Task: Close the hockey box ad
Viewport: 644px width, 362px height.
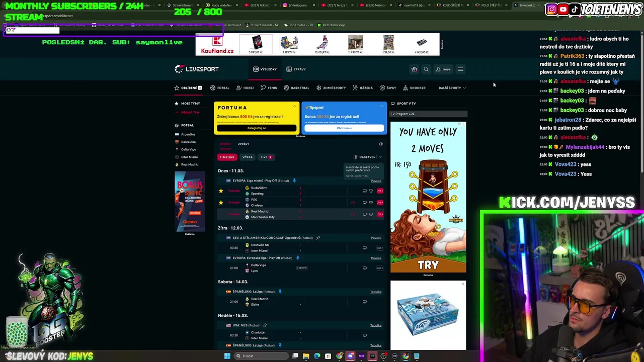Action: coord(463,284)
